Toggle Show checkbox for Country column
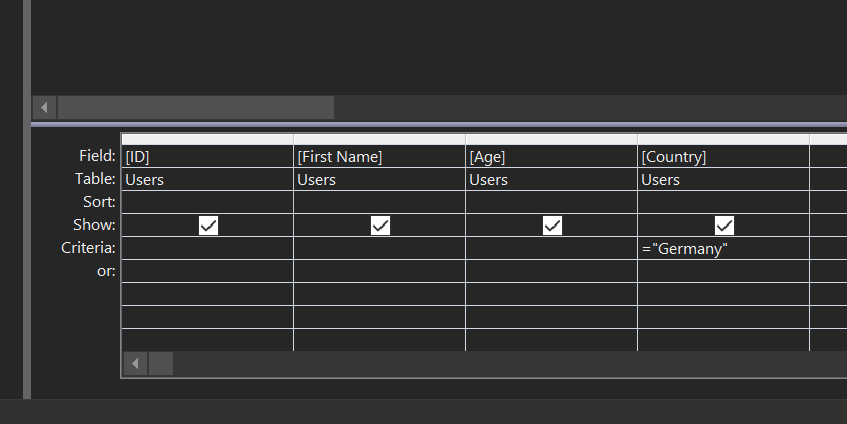The height and width of the screenshot is (424, 847). [724, 226]
